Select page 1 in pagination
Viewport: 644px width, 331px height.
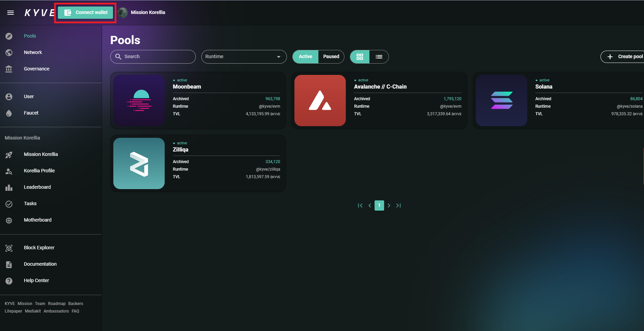coord(379,206)
